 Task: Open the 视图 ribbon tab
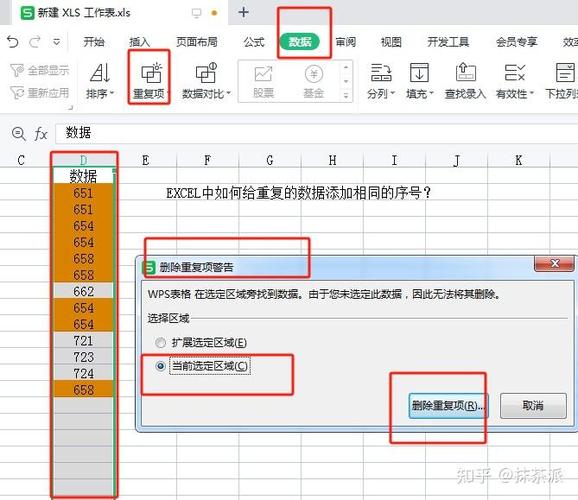coord(391,42)
